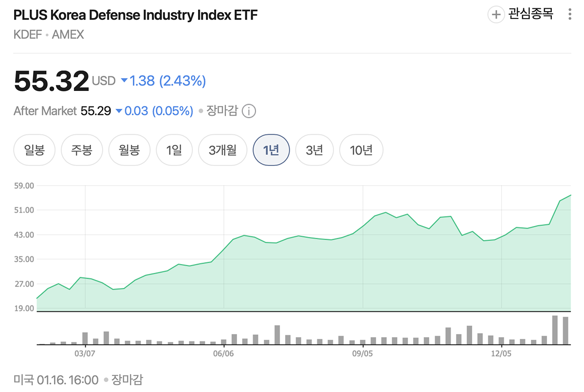Choose the 월봉 monthly candle view
The height and width of the screenshot is (392, 584).
click(x=129, y=150)
